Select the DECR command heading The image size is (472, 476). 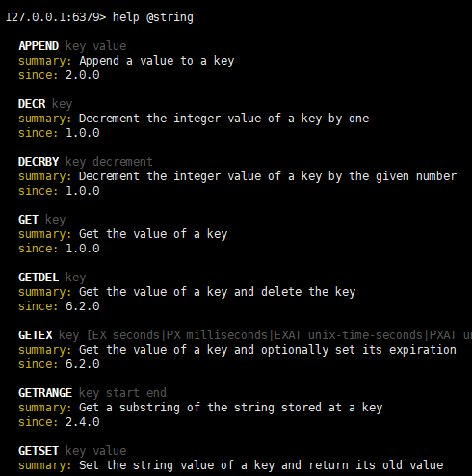[x=32, y=104]
